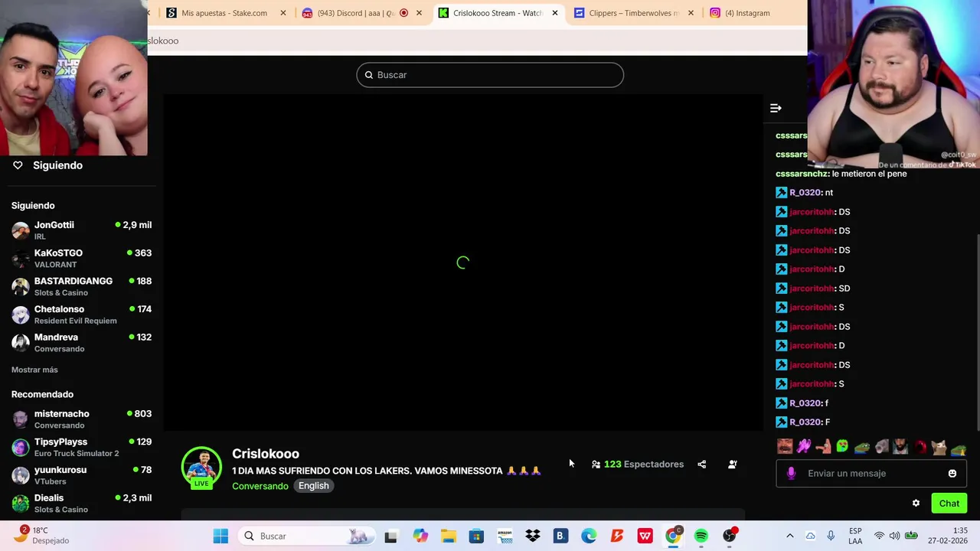Pick the green heart-eyes emote
Viewport: 980px width, 551px height.
coord(842,447)
